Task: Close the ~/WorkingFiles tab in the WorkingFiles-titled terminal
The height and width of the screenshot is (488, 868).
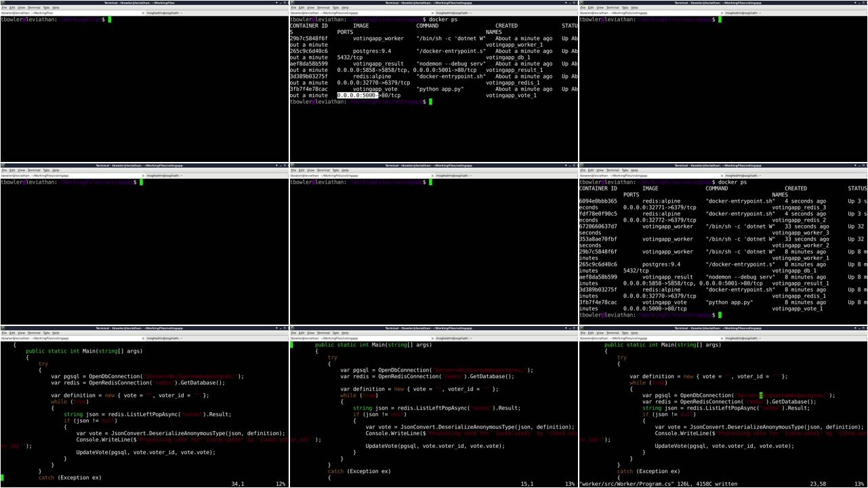Action: tap(143, 13)
